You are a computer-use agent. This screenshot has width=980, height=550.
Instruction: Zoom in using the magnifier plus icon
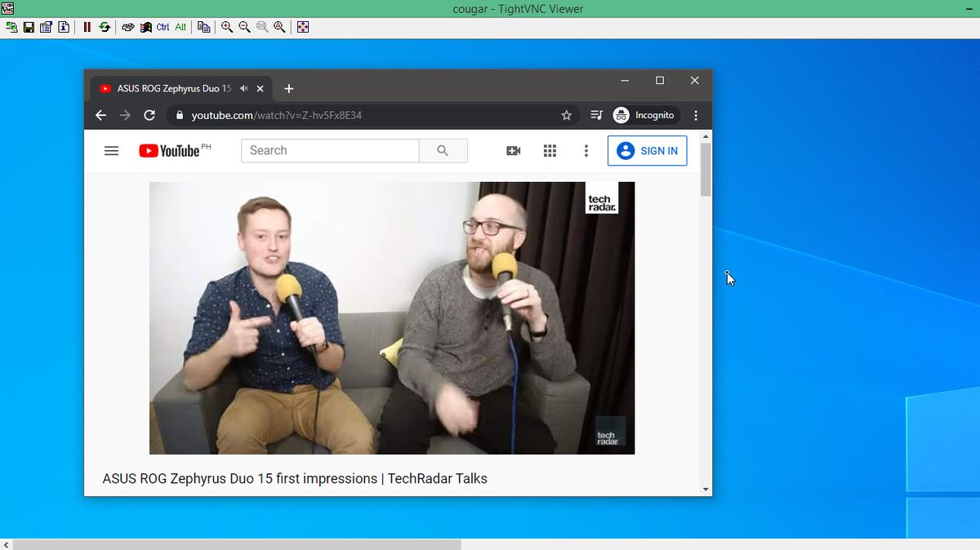click(227, 27)
